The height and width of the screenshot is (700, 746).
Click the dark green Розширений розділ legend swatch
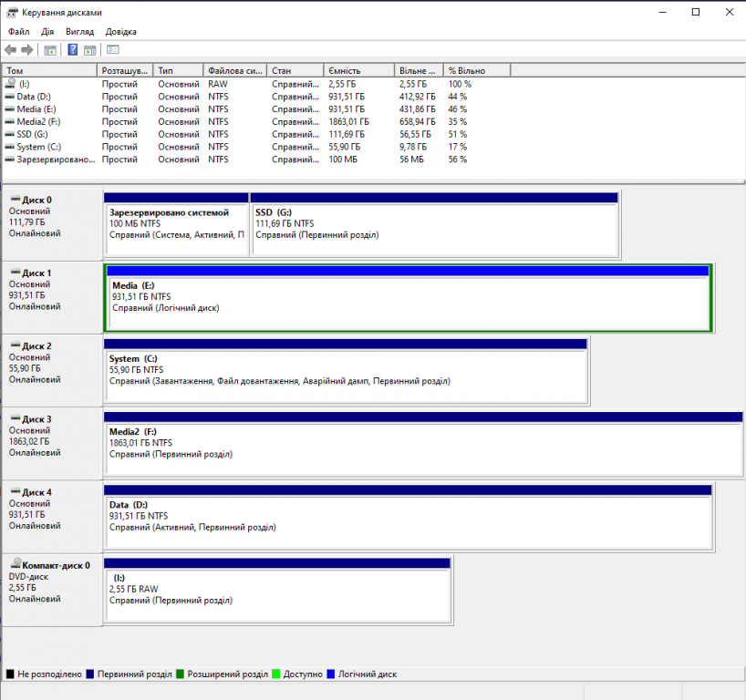tap(180, 674)
